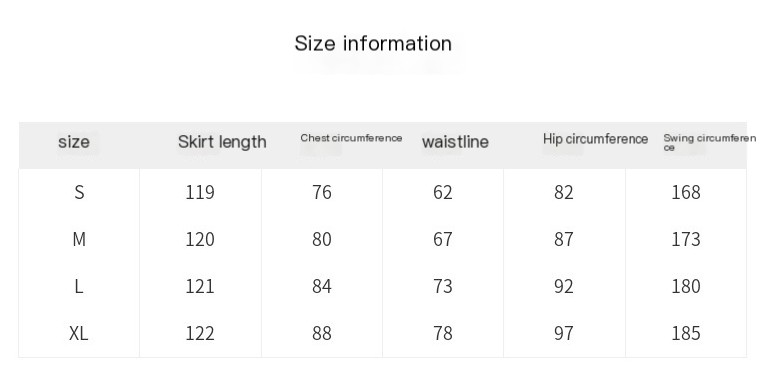Click skirt length value 122
The width and height of the screenshot is (762, 367).
[x=200, y=333]
